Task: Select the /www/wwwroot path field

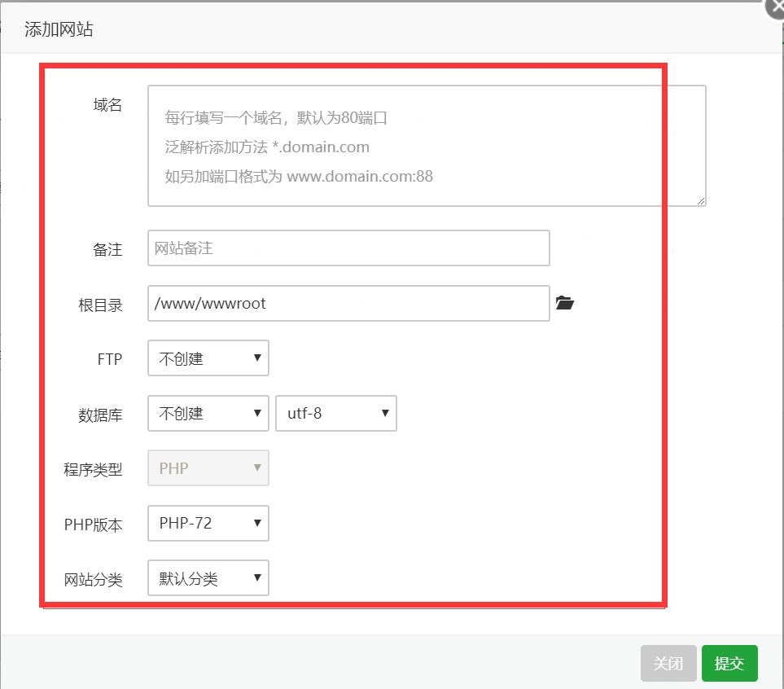Action: click(348, 302)
